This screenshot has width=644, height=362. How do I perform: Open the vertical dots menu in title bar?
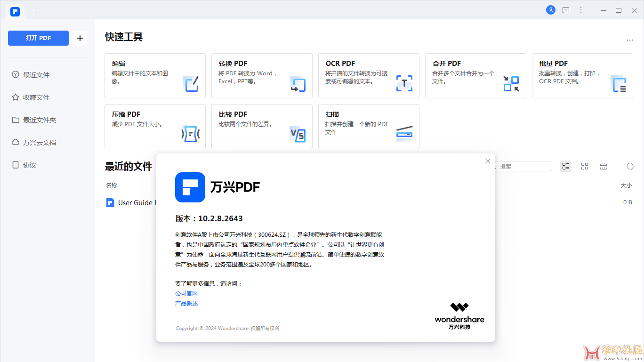click(x=581, y=10)
